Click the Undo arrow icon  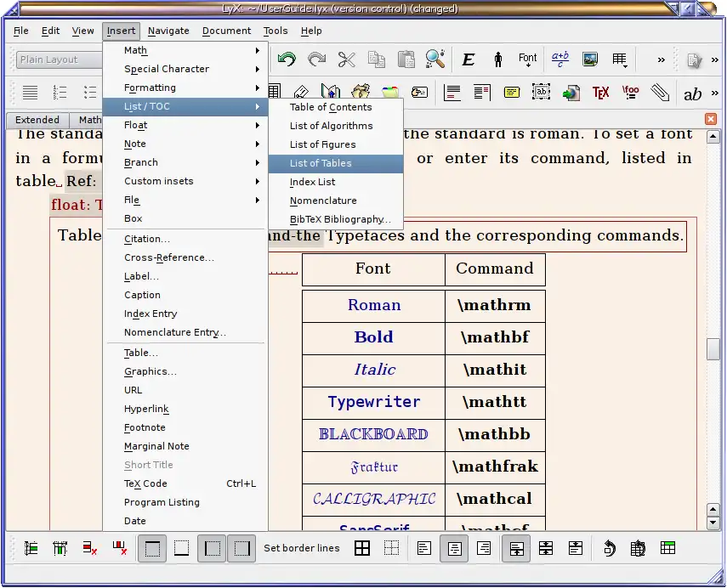click(x=287, y=59)
